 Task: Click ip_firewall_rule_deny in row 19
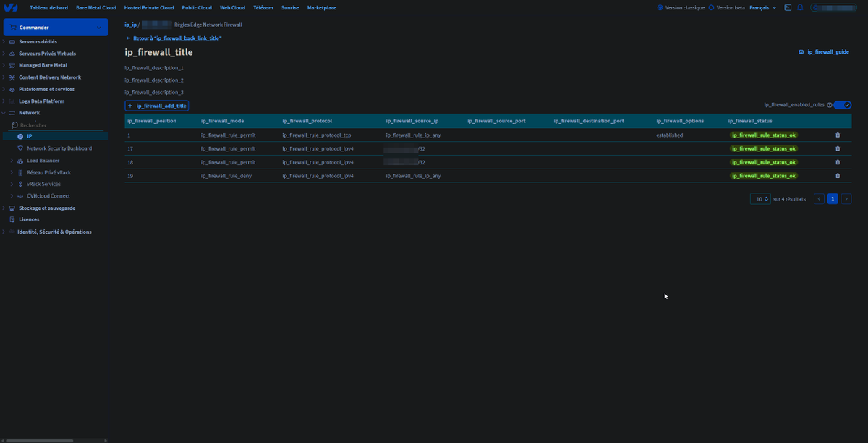(x=226, y=176)
